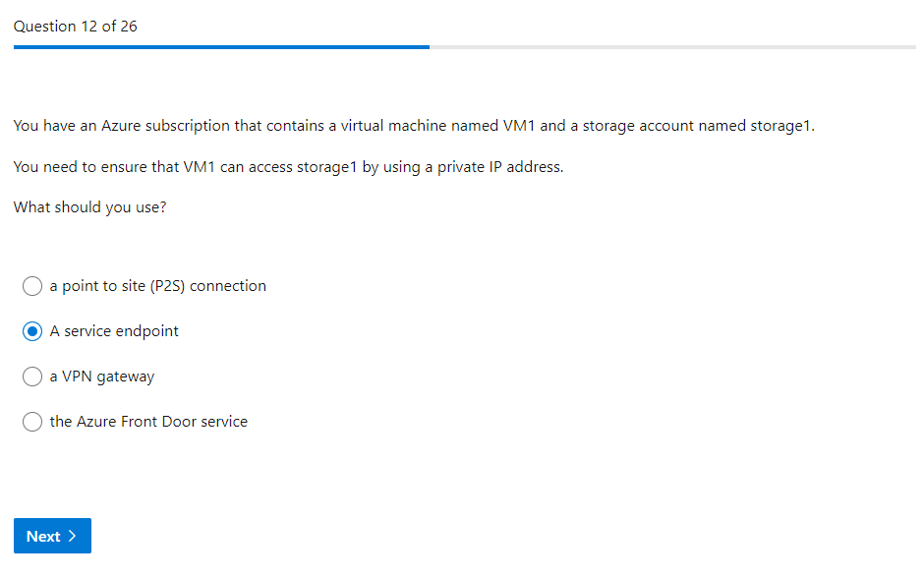This screenshot has width=924, height=580.
Task: Click the blue filled part of the progress bar
Action: tap(221, 46)
